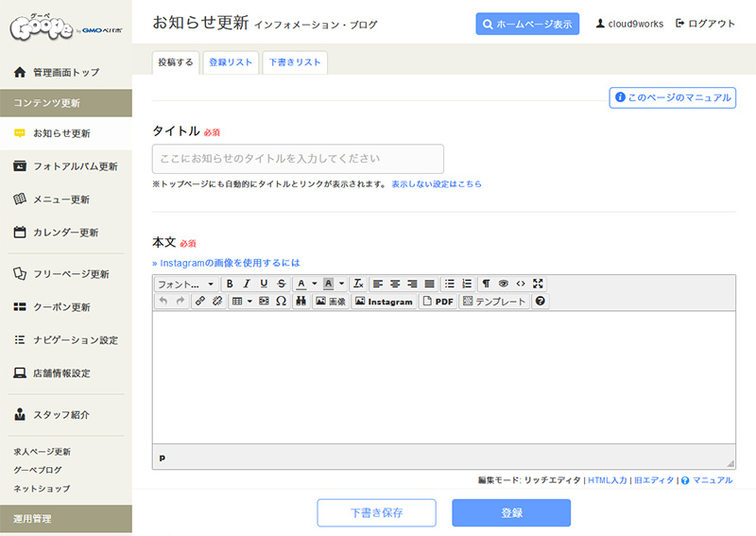Open the 下書きリスト tab
The image size is (756, 536).
tap(295, 62)
